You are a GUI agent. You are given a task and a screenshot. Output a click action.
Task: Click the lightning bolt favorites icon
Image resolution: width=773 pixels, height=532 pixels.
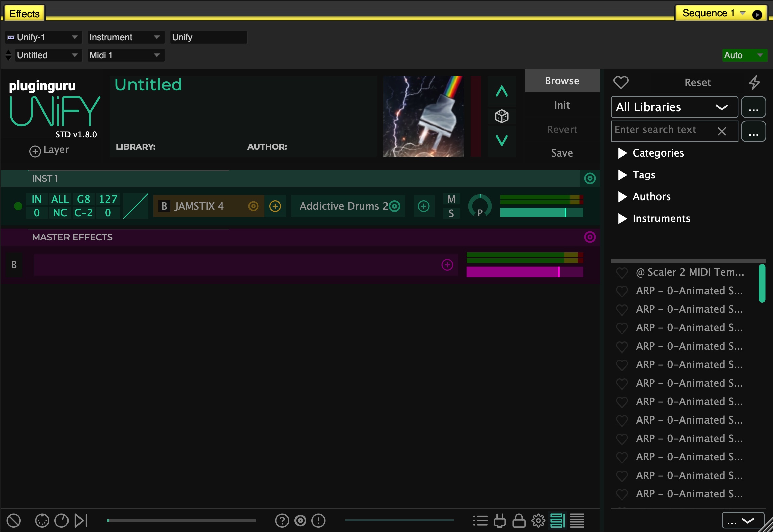[754, 82]
